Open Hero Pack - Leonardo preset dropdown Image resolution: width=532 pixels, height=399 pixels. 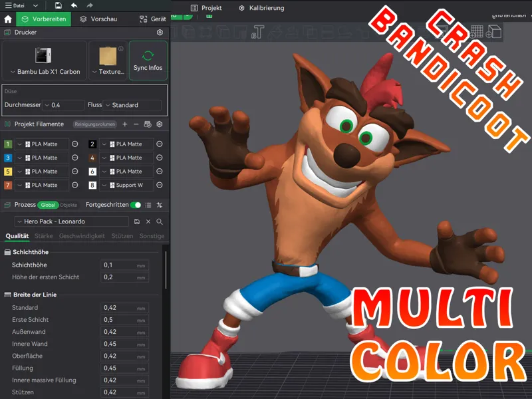[72, 221]
